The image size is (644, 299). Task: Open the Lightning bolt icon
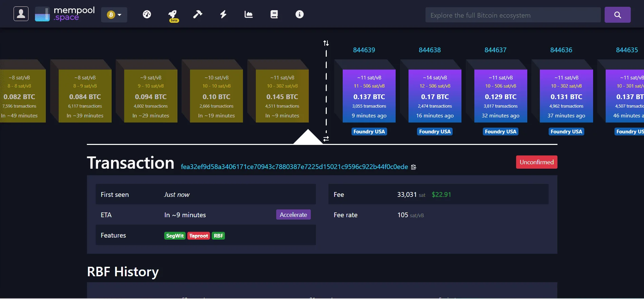(223, 14)
